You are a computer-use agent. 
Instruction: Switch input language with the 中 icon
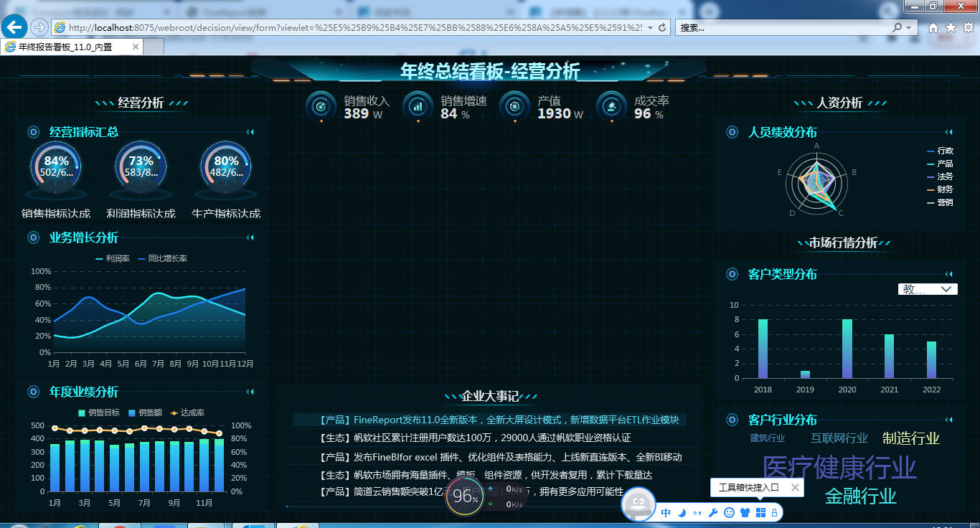(666, 512)
